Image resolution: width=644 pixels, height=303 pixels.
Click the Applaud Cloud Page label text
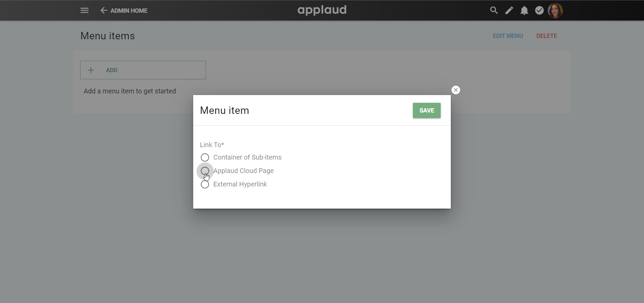click(244, 171)
